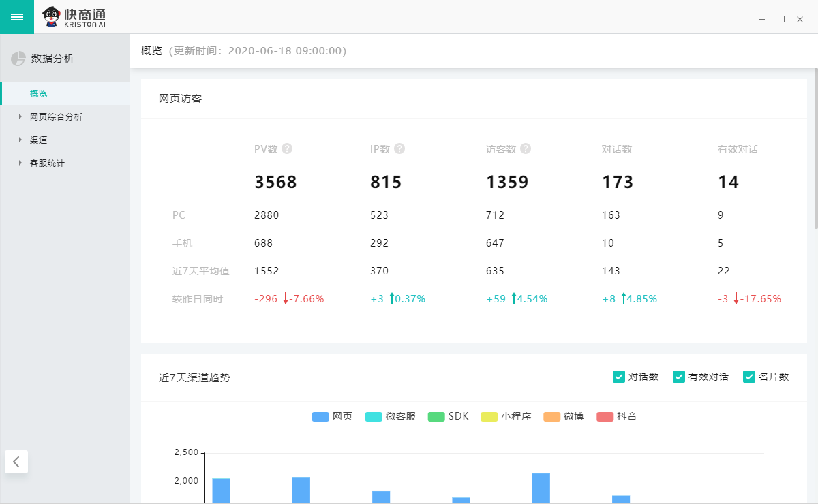Collapse sidebar with left arrow button

click(x=16, y=461)
